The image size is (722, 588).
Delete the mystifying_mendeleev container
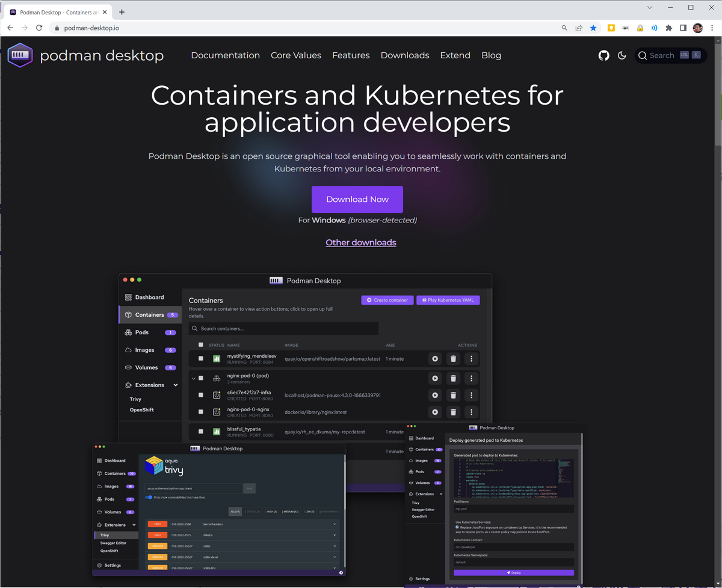454,359
